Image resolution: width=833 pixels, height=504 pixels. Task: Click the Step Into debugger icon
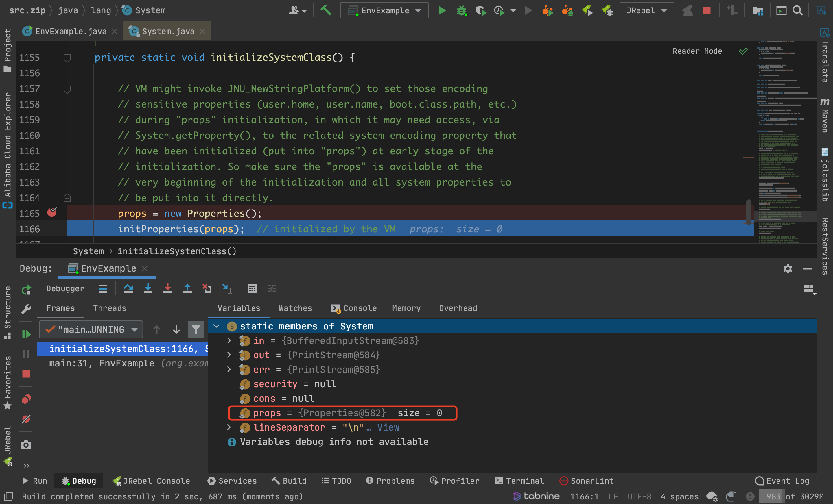148,288
